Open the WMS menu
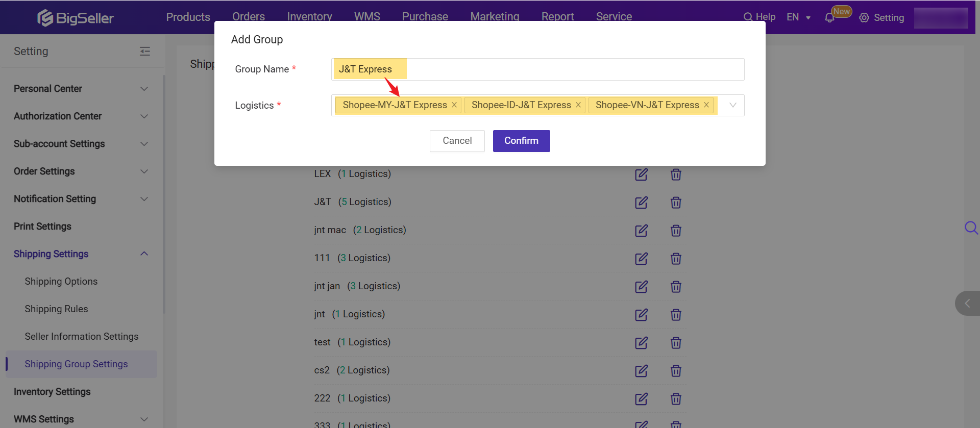980x428 pixels. (x=367, y=16)
